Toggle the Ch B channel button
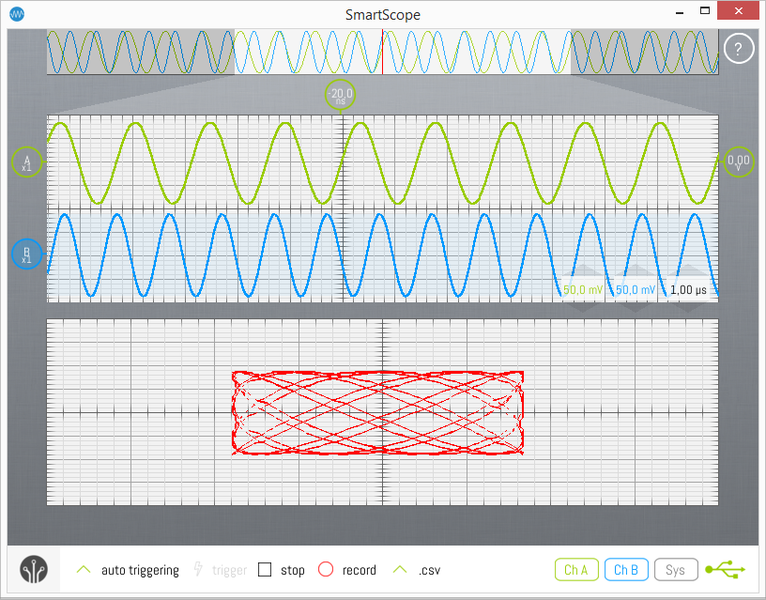The height and width of the screenshot is (600, 766). pyautogui.click(x=626, y=570)
